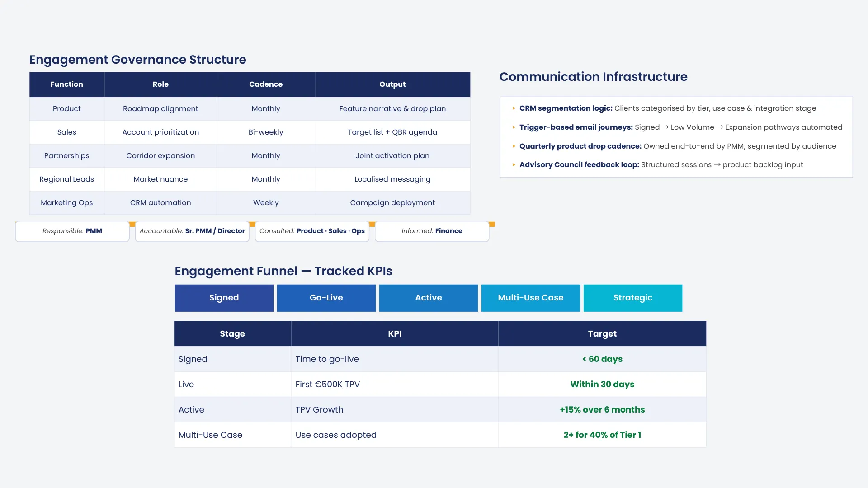Image resolution: width=868 pixels, height=488 pixels.
Task: Click the Marketing Ops table cell
Action: (x=66, y=203)
